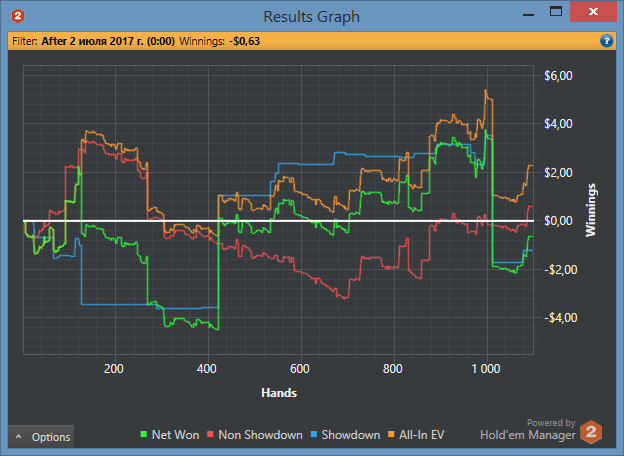Minimize the Results Graph window

click(528, 14)
